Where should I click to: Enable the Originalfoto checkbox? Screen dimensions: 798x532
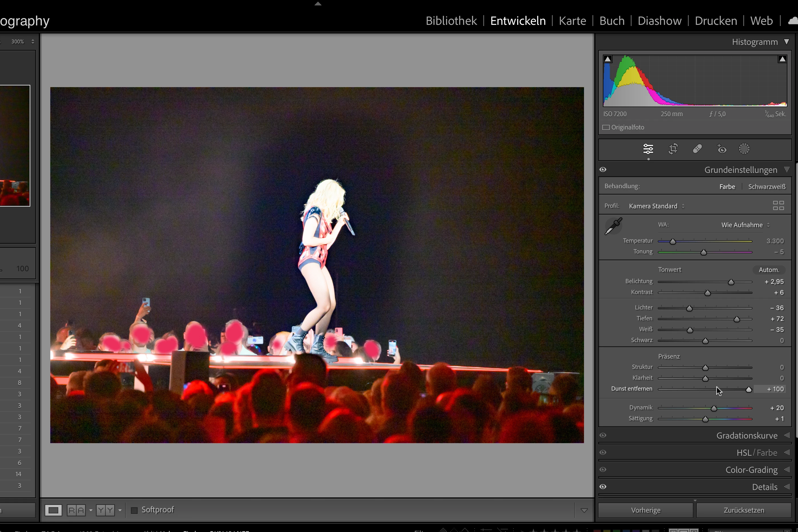(x=606, y=127)
